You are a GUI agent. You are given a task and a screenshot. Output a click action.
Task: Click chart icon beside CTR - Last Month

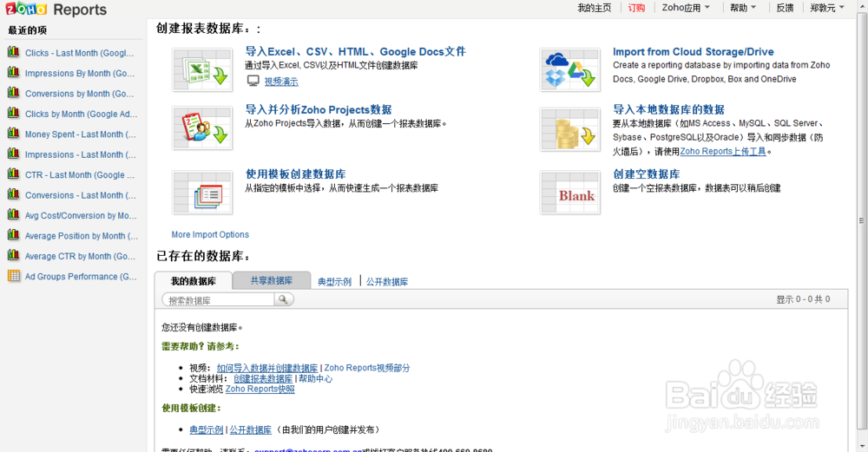[x=13, y=174]
